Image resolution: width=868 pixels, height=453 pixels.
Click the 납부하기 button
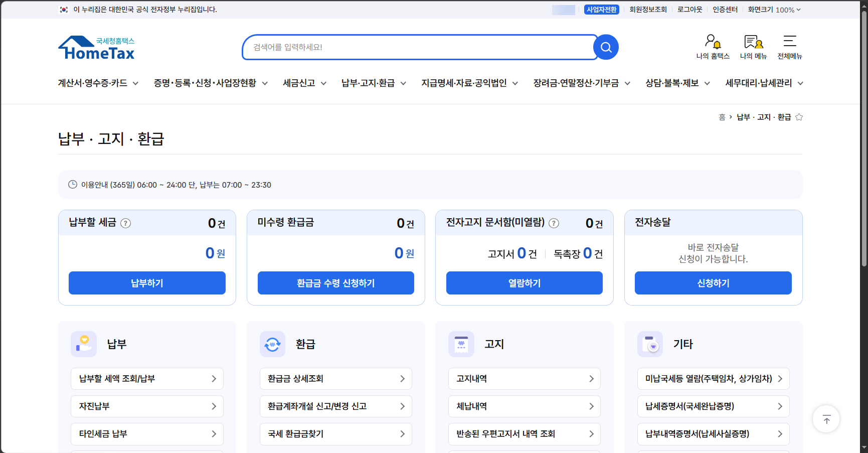pyautogui.click(x=147, y=283)
